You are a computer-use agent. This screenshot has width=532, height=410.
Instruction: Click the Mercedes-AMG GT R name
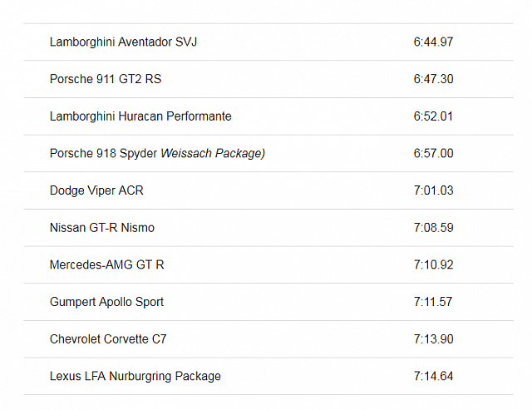coord(107,265)
